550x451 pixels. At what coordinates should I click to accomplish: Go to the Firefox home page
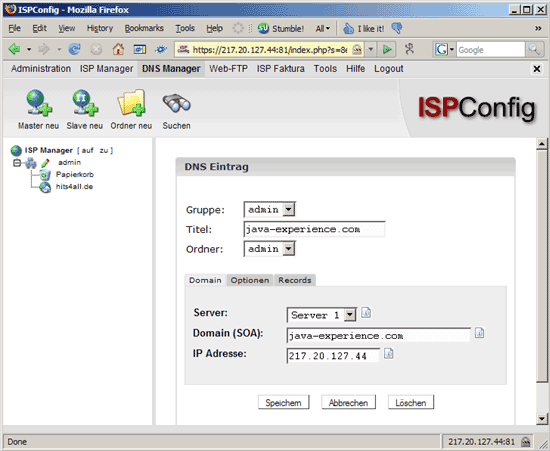point(118,49)
